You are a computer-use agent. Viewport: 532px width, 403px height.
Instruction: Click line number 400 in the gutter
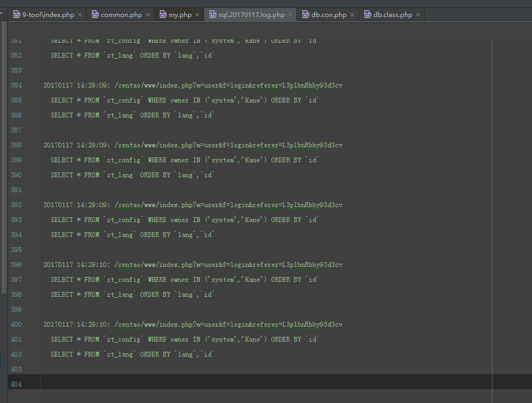16,325
